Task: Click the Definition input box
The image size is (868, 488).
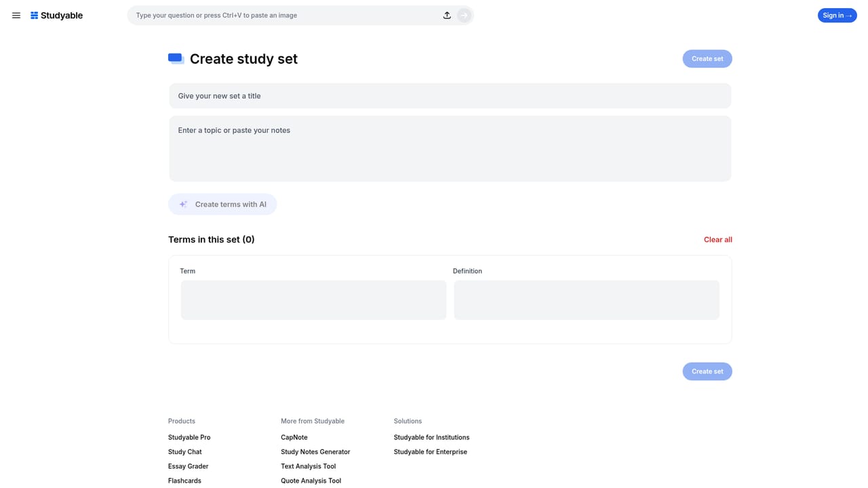Action: tap(587, 300)
